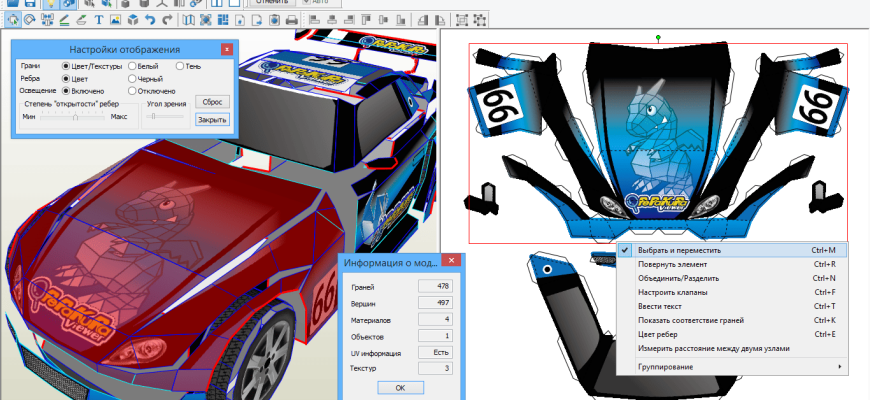Choose Черный for edges color
Viewport: 870px width, 400px height.
(x=132, y=79)
